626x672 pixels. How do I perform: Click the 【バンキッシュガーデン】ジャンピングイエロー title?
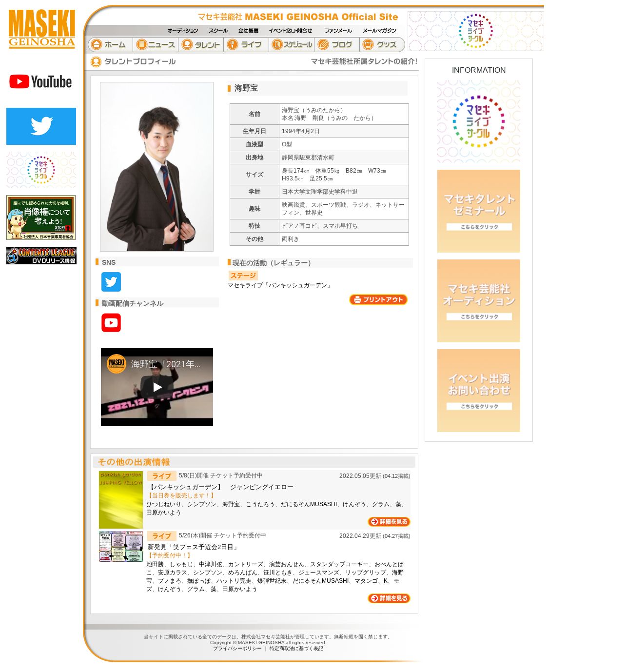click(x=221, y=487)
